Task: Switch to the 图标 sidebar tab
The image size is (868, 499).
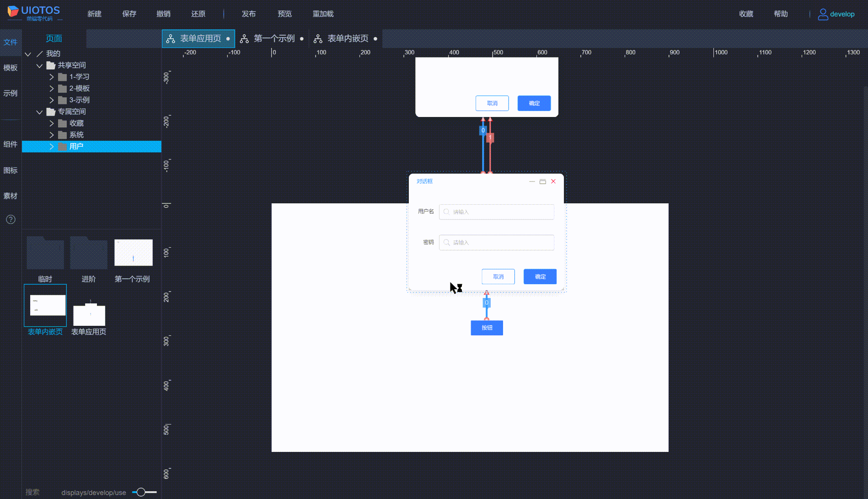Action: (x=11, y=170)
